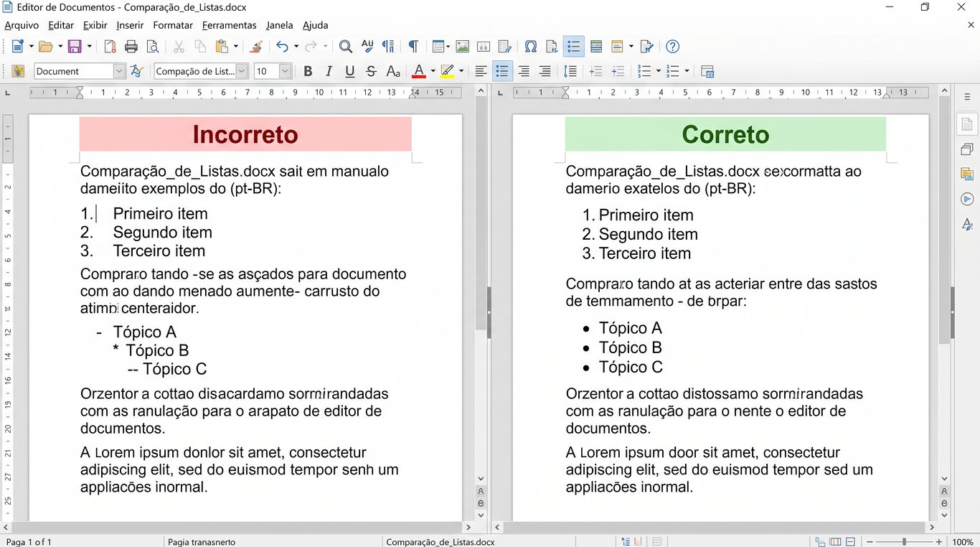
Task: Click the New document icon
Action: coord(18,47)
